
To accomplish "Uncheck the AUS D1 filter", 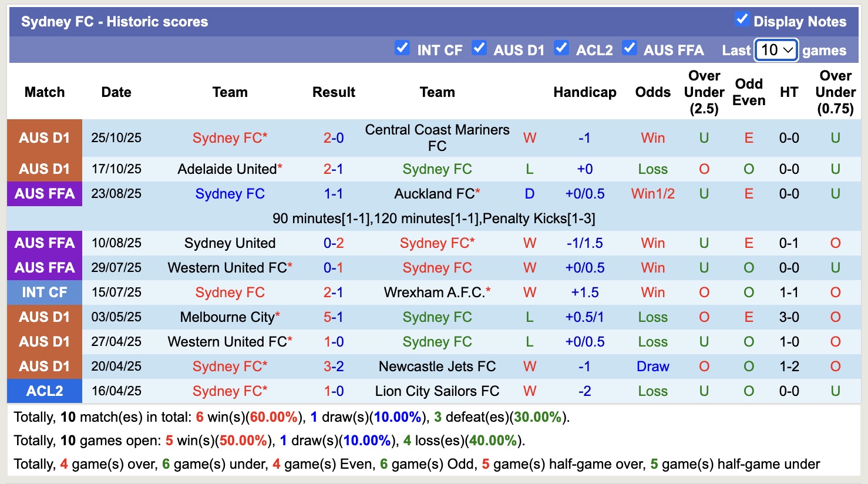I will click(480, 49).
